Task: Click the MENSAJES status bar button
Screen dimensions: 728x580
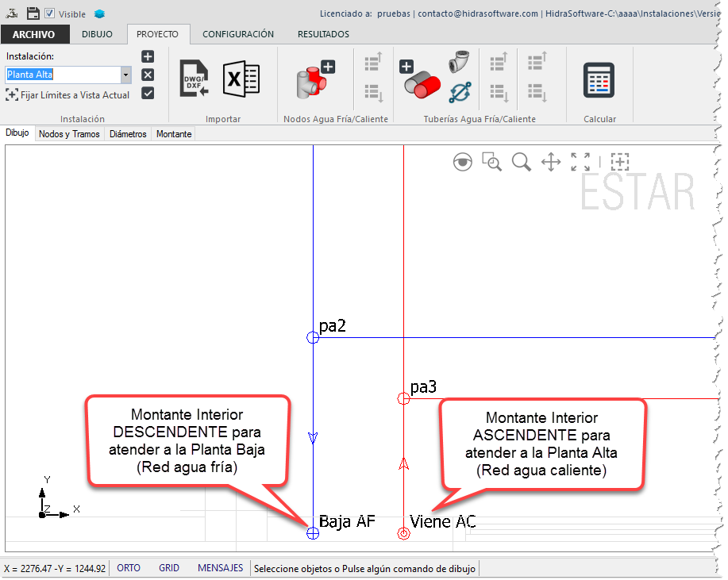Action: tap(220, 568)
